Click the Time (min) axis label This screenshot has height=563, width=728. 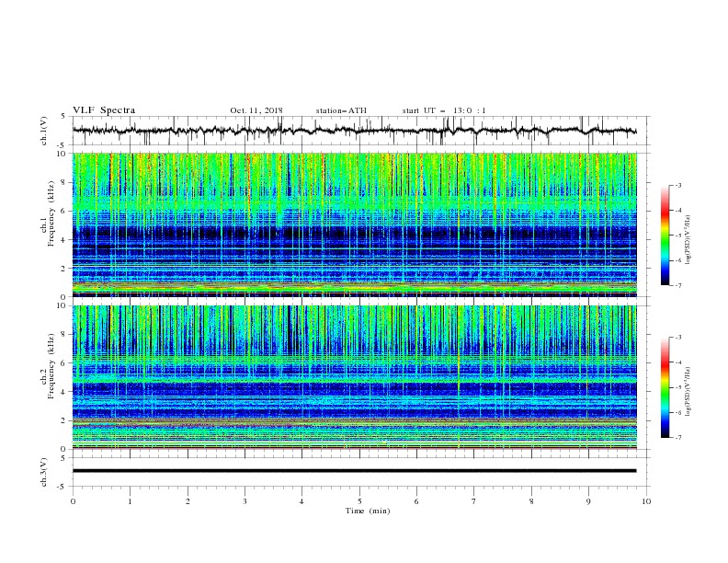pyautogui.click(x=368, y=511)
